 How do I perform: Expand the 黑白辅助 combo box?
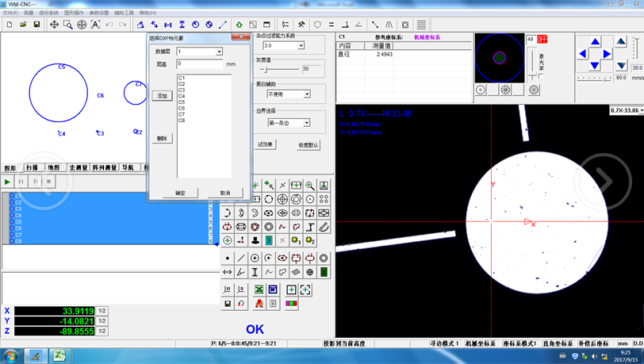point(307,94)
